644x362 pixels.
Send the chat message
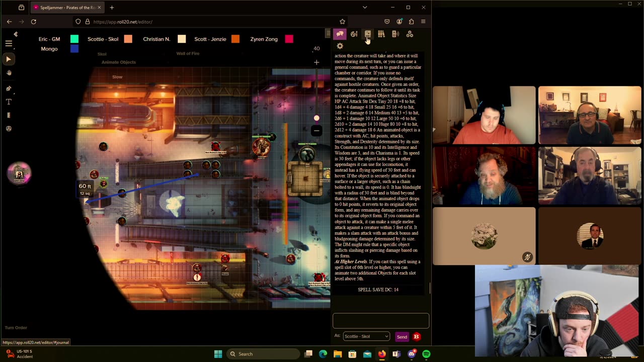(401, 337)
